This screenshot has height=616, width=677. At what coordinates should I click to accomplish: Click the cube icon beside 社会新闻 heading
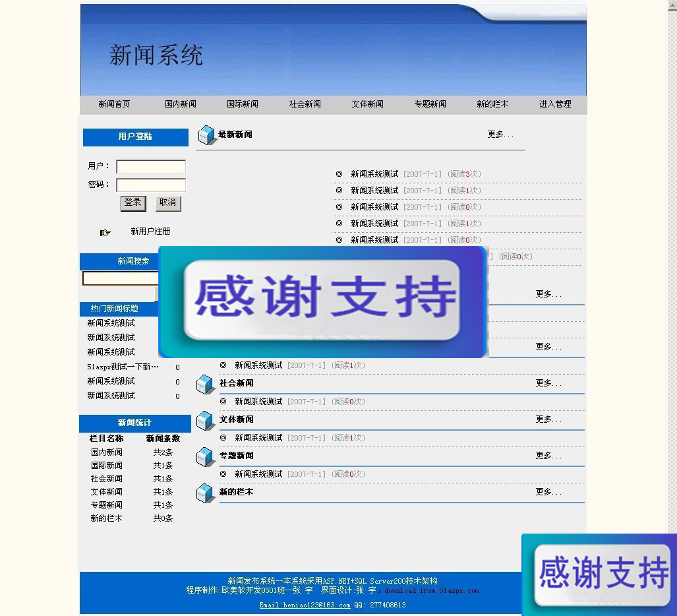tap(204, 384)
